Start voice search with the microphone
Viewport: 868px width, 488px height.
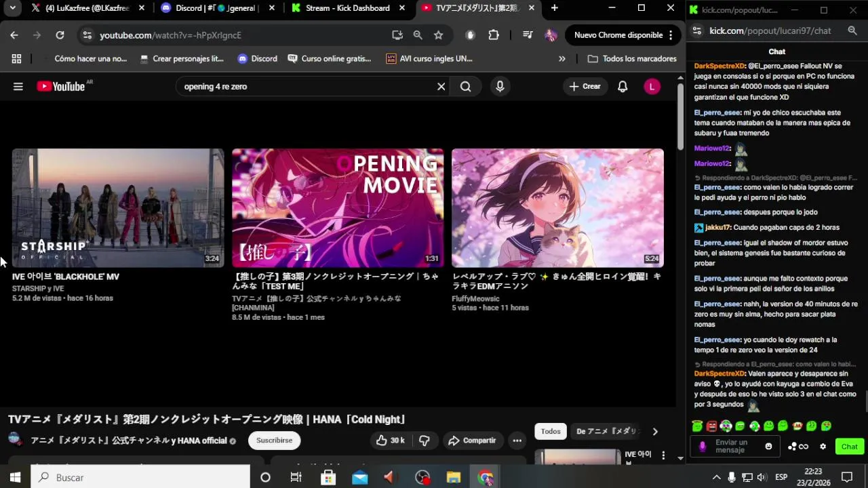tap(500, 86)
